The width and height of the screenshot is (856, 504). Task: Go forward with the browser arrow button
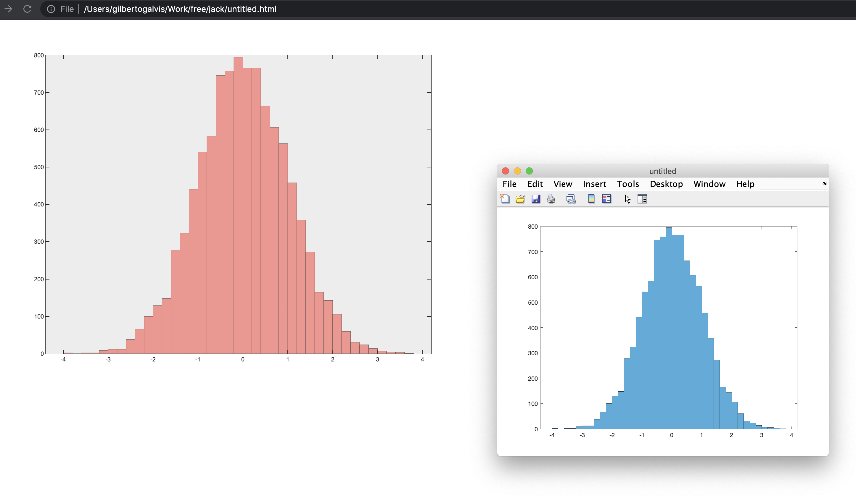point(8,9)
